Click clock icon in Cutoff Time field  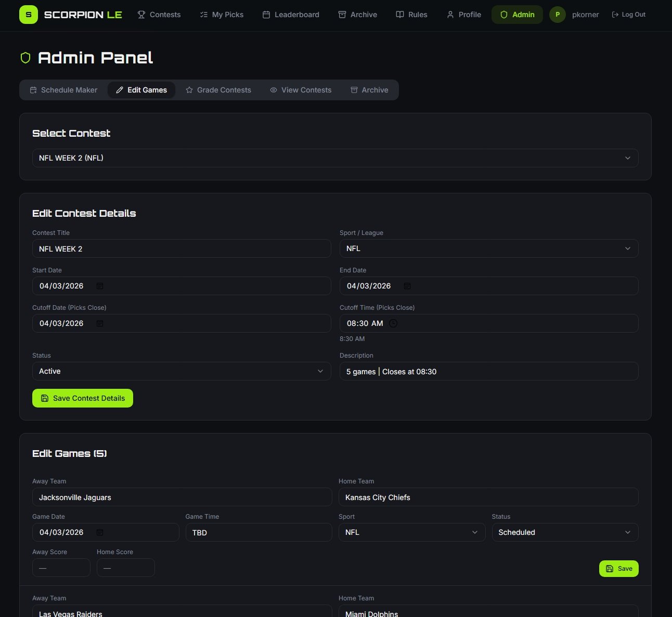click(x=393, y=323)
